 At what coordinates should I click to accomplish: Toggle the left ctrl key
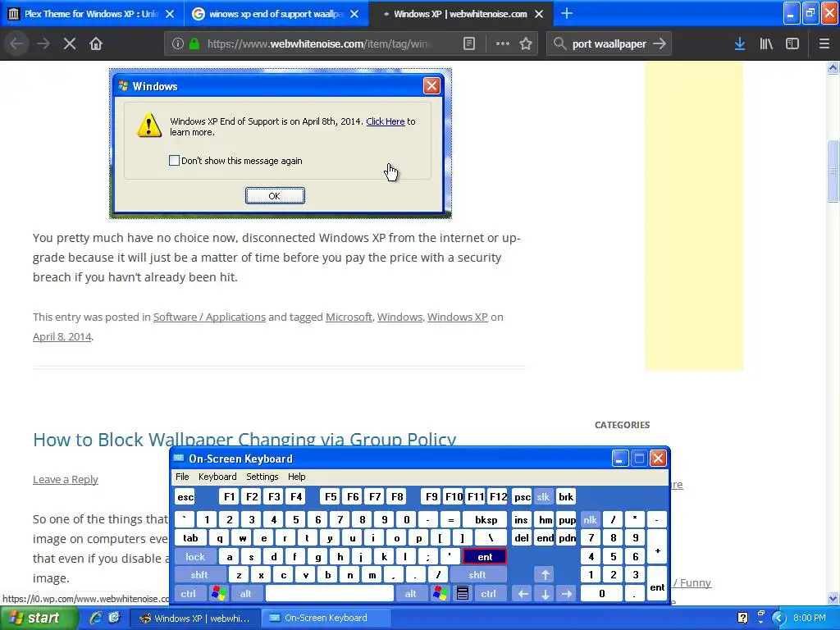[189, 594]
